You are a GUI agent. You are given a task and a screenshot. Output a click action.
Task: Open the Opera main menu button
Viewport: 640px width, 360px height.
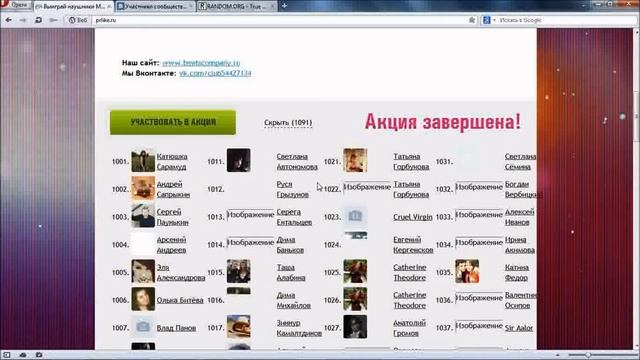tap(16, 5)
